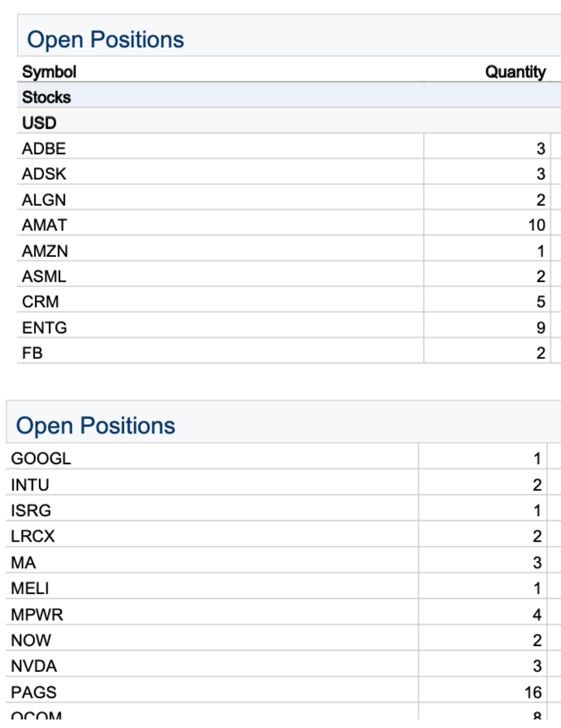Image resolution: width=561 pixels, height=728 pixels.
Task: Click the MPWR symbol
Action: [37, 614]
